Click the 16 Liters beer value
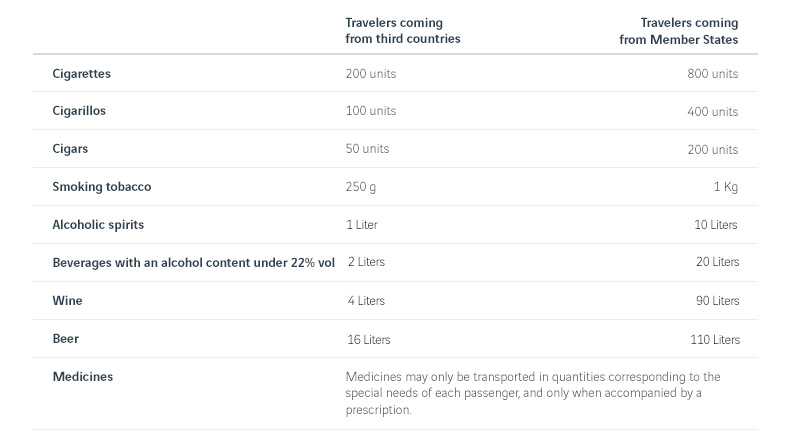Screen dimensions: 790x445 [368, 340]
